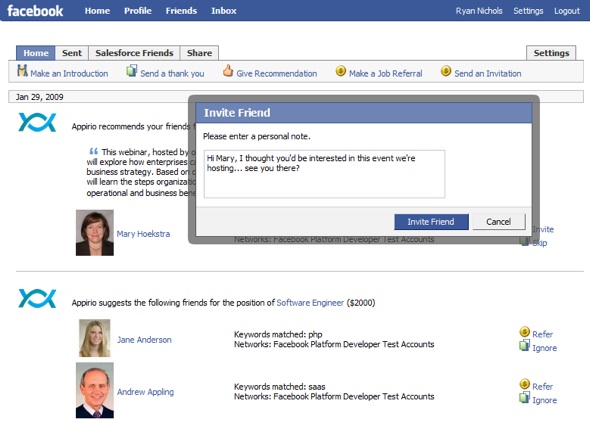Image resolution: width=590 pixels, height=423 pixels.
Task: Click the 'Keywords matched: saas' text
Action: [280, 386]
